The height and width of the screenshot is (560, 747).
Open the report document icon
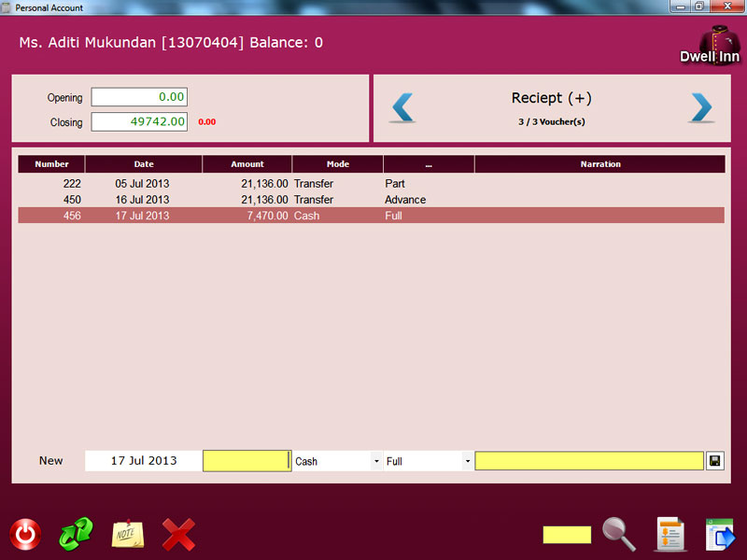pyautogui.click(x=669, y=535)
